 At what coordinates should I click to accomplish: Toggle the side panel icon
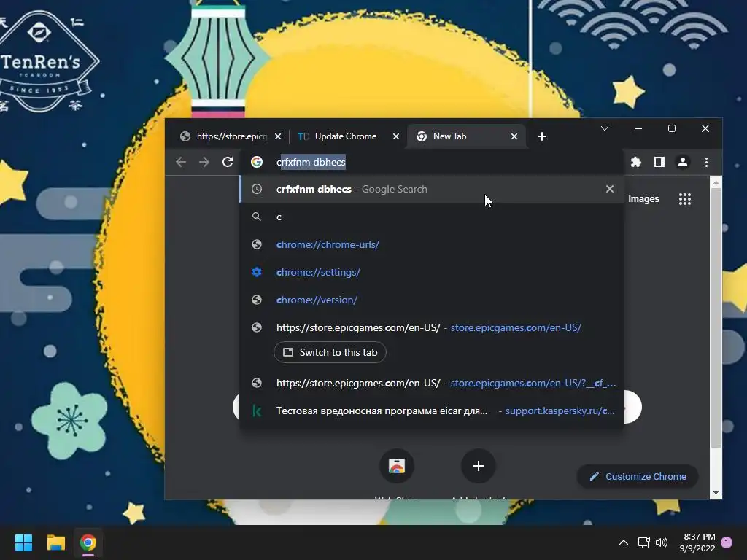659,162
